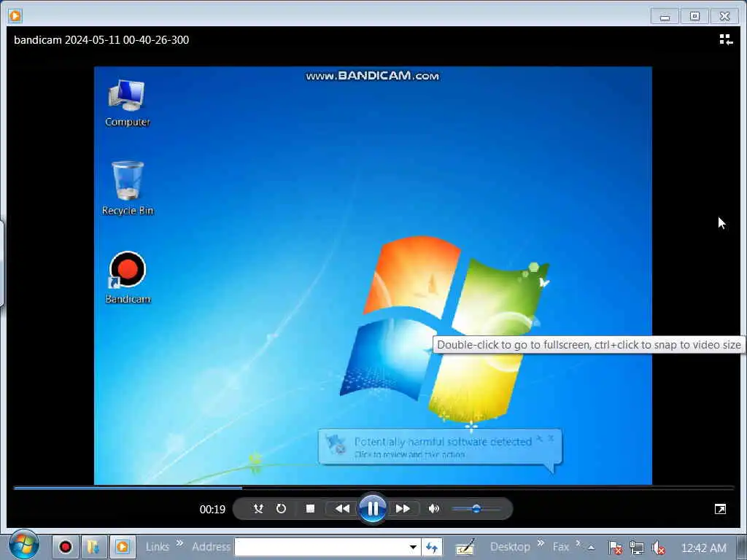This screenshot has height=560, width=747.
Task: Click the elapsed time 00:19
Action: click(x=212, y=509)
